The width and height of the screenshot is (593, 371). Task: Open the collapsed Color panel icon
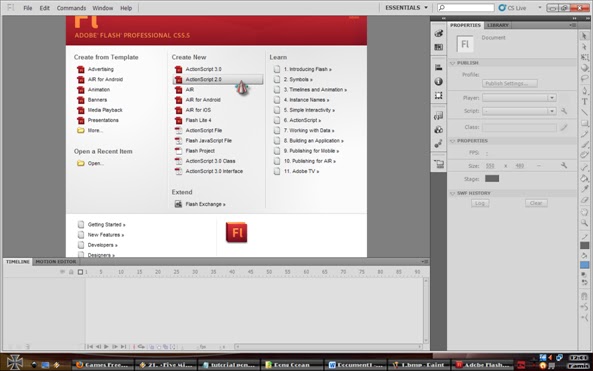pyautogui.click(x=439, y=33)
